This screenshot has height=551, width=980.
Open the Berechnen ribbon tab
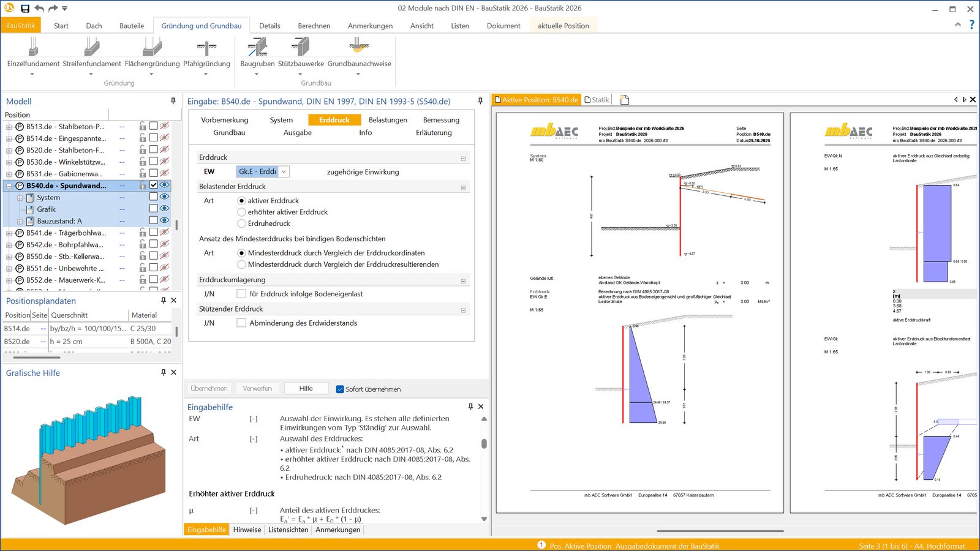tap(314, 26)
